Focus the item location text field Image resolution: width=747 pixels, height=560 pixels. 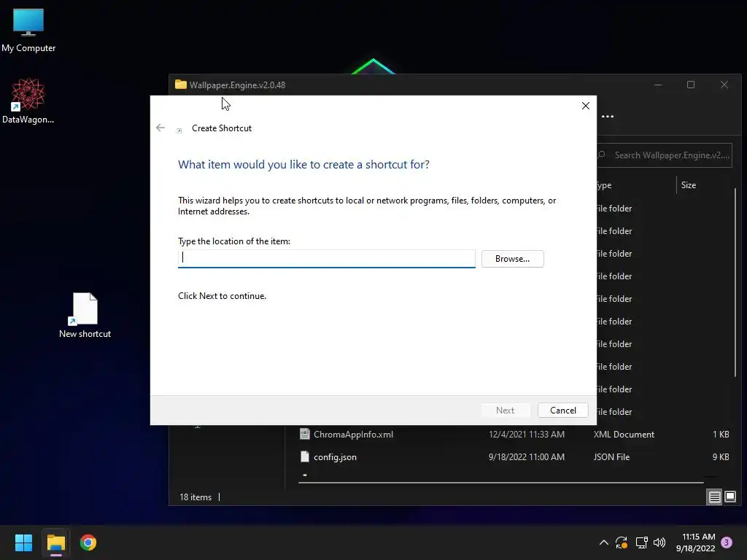pos(326,259)
